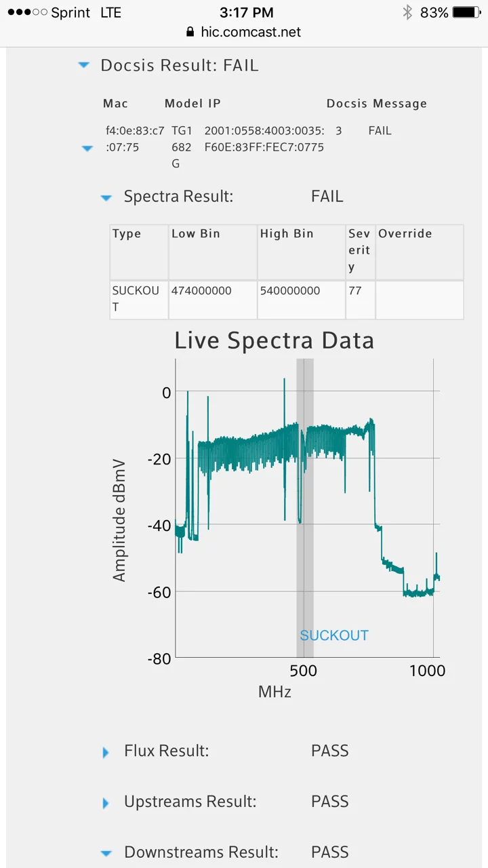Collapse the modem MAC row arrow
This screenshot has width=488, height=868.
click(x=87, y=148)
